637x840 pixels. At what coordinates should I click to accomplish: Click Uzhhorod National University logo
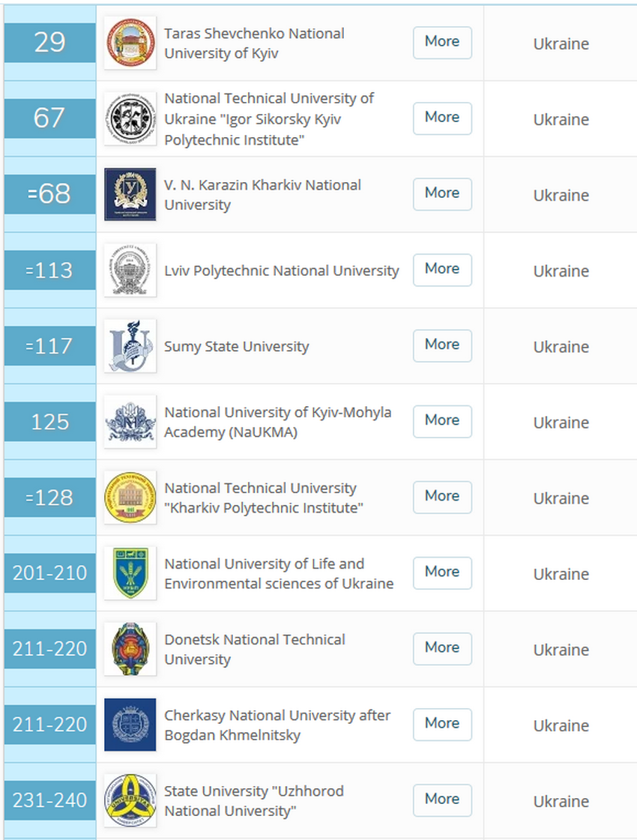pyautogui.click(x=130, y=800)
